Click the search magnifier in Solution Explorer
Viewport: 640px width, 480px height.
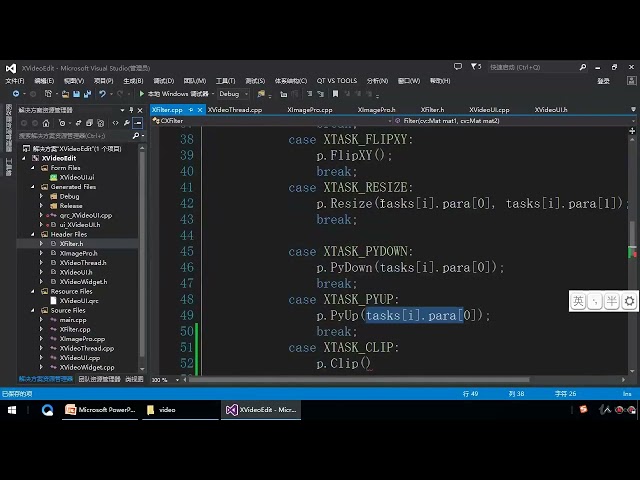pos(136,136)
